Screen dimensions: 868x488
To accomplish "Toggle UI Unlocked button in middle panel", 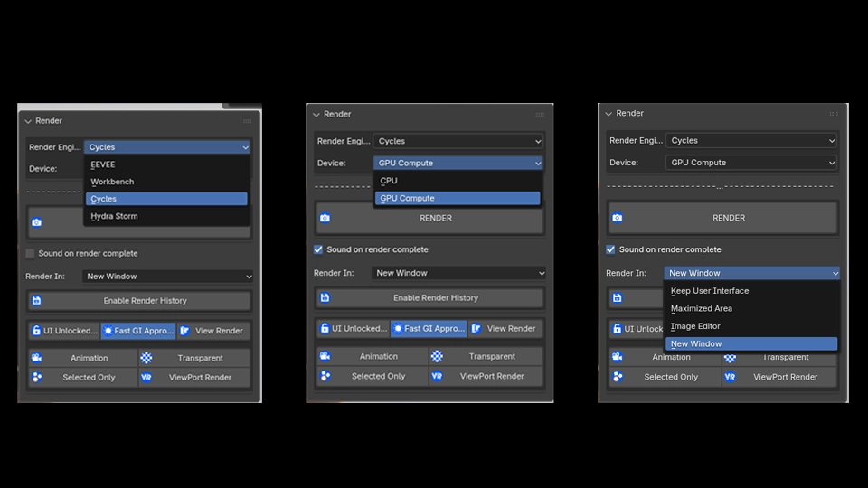I will point(354,328).
